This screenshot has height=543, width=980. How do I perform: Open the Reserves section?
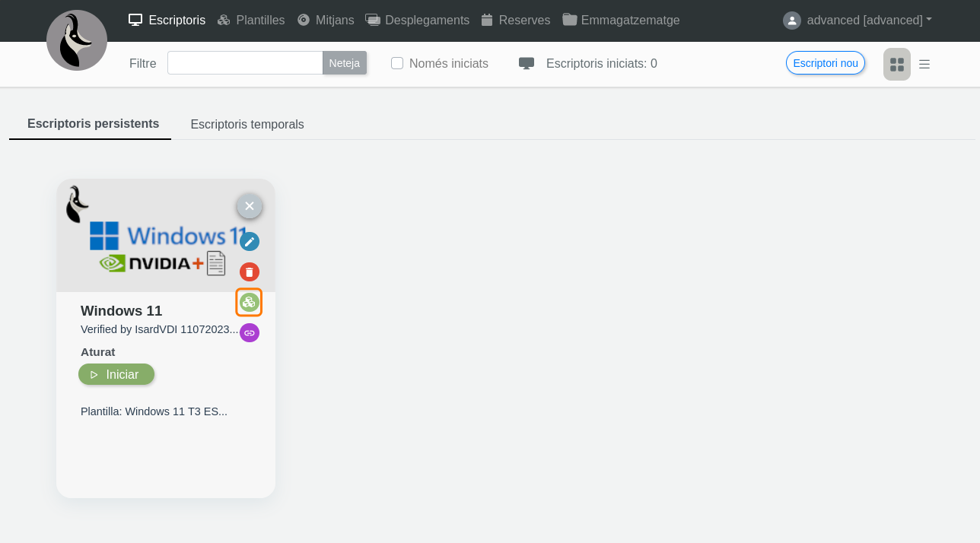coord(516,21)
